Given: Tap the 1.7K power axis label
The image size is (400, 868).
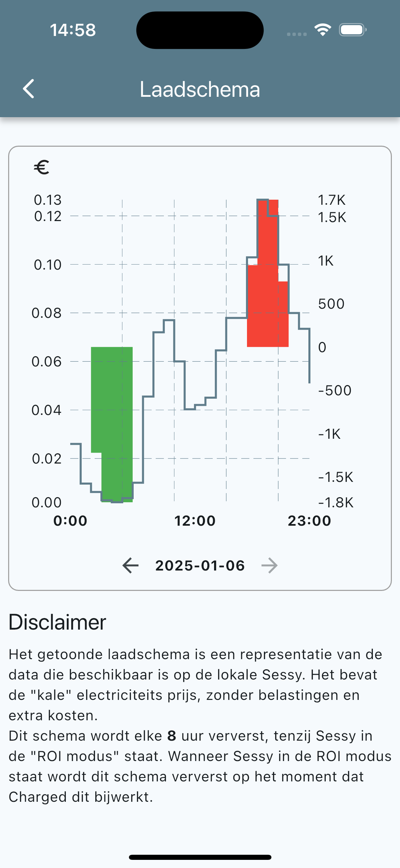Looking at the screenshot, I should pyautogui.click(x=331, y=200).
